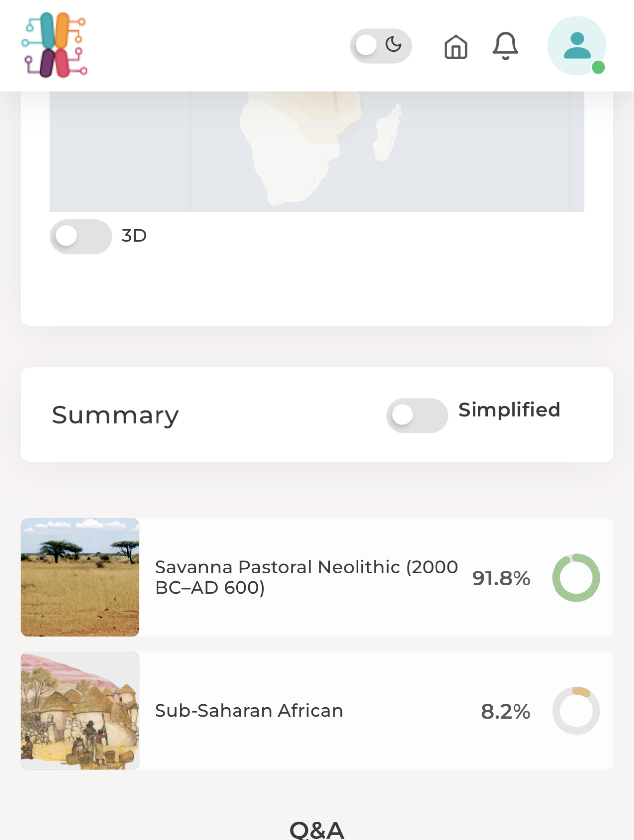Image resolution: width=634 pixels, height=840 pixels.
Task: Click the 91.8% percentage value
Action: (501, 578)
